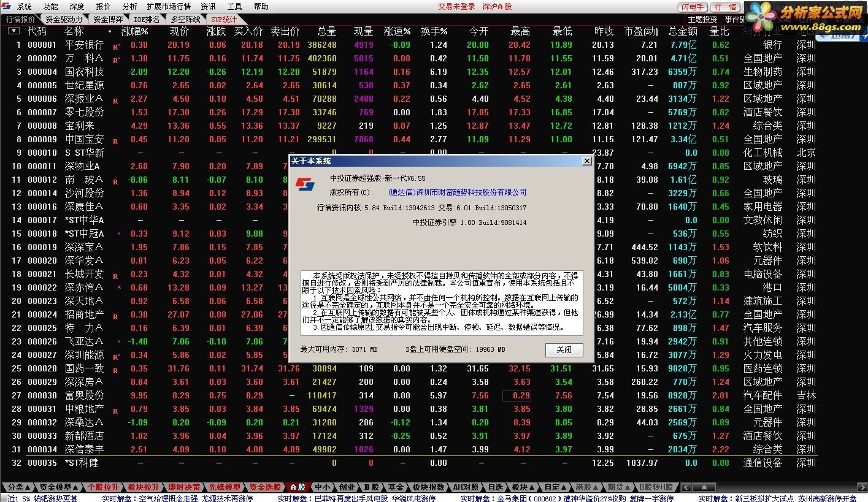Expand the 港股▲ bottom menu
The image size is (868, 502).
tap(586, 487)
